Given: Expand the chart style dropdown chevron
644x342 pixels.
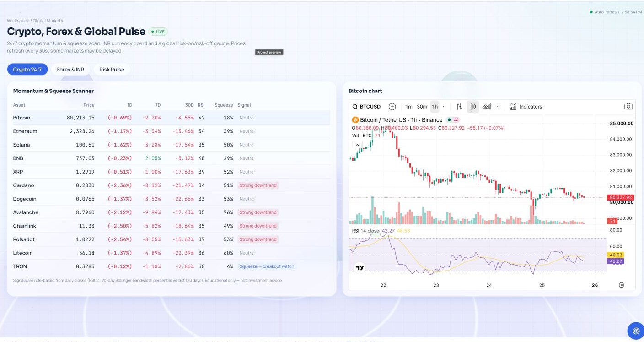Looking at the screenshot, I should pos(498,107).
